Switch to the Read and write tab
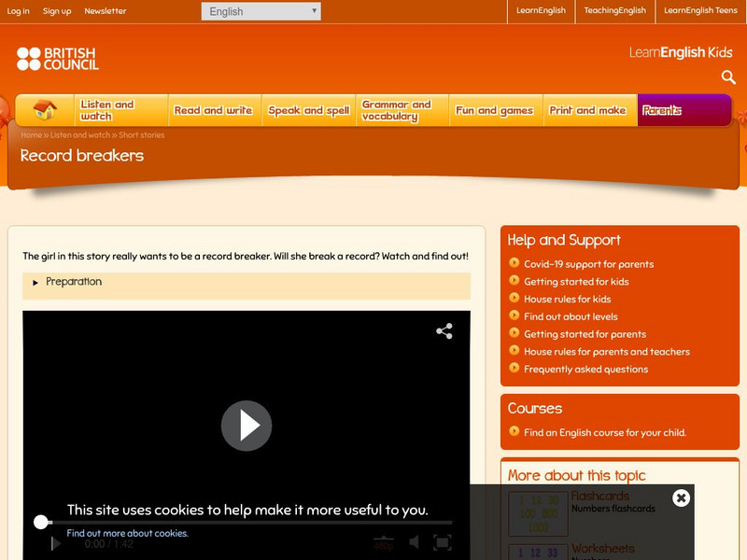This screenshot has height=560, width=747. pos(214,109)
